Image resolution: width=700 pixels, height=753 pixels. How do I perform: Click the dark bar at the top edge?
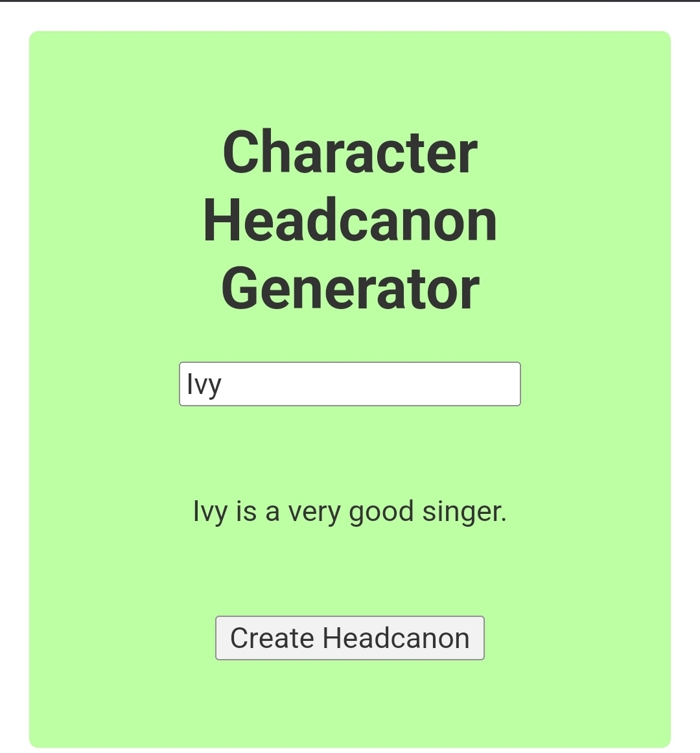coord(350,1)
